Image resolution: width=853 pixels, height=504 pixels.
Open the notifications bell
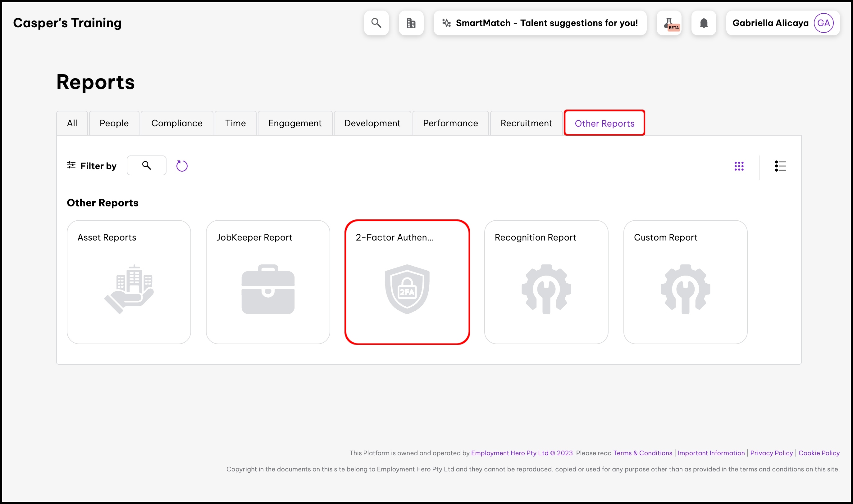pyautogui.click(x=704, y=23)
